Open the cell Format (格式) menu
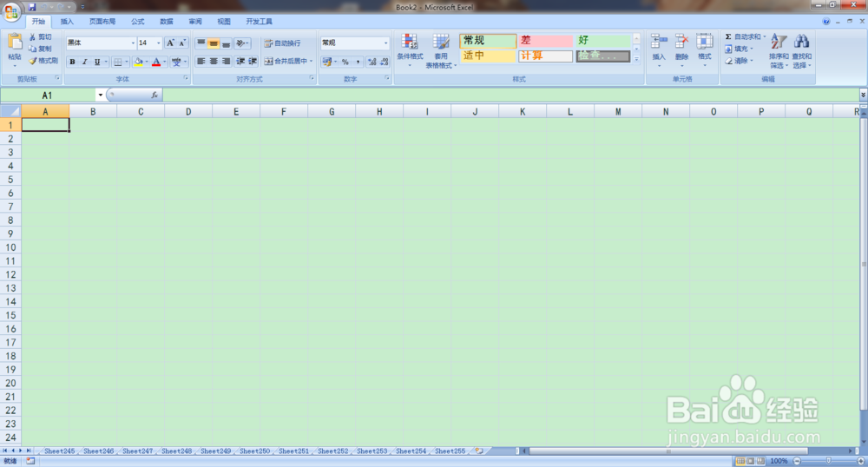Viewport: 868px width, 467px height. (x=704, y=49)
